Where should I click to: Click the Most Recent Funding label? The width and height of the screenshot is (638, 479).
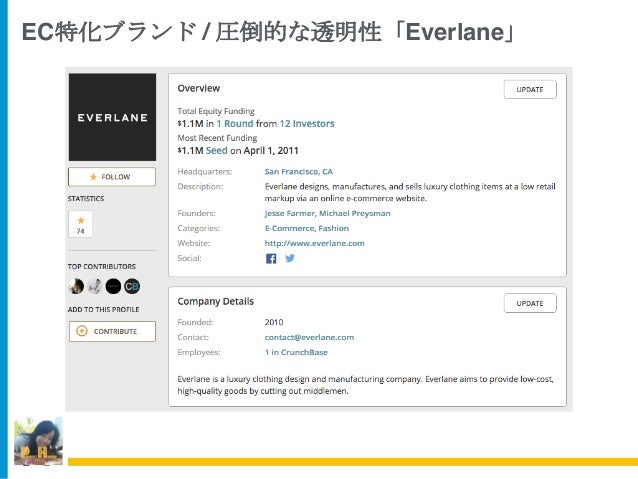(x=217, y=138)
